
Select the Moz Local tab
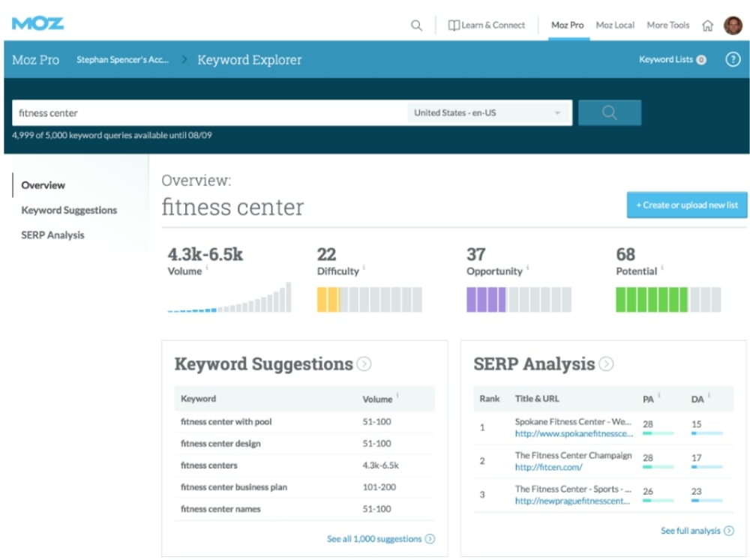[615, 25]
